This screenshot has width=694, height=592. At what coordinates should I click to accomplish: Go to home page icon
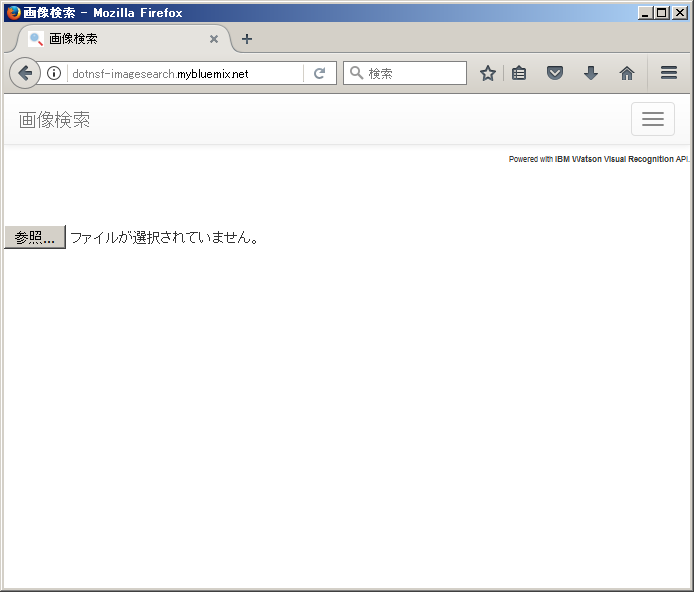pos(627,73)
